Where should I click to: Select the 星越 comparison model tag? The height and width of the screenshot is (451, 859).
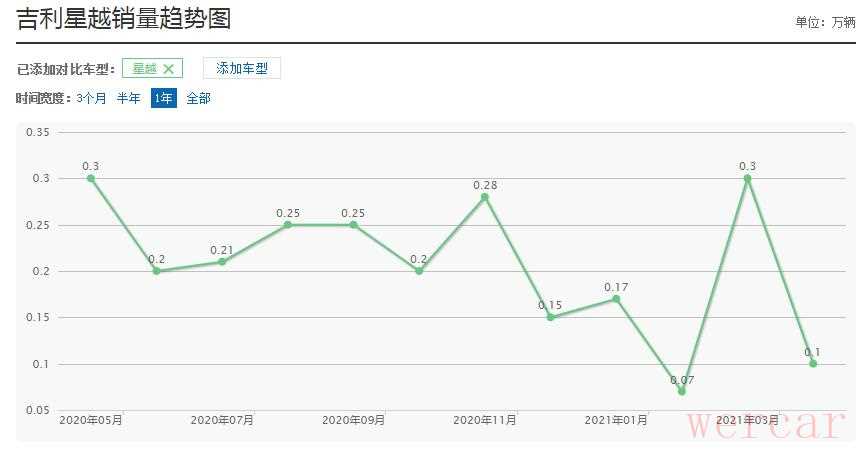145,69
